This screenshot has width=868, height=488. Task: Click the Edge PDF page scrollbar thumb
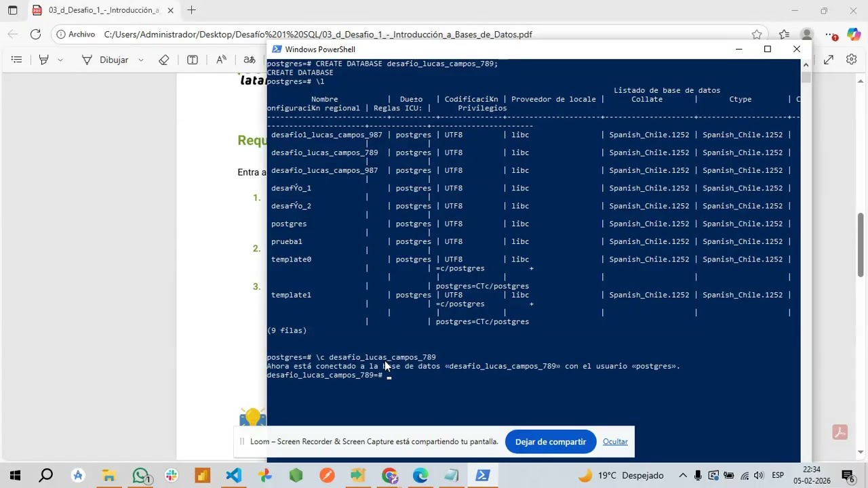[861, 245]
